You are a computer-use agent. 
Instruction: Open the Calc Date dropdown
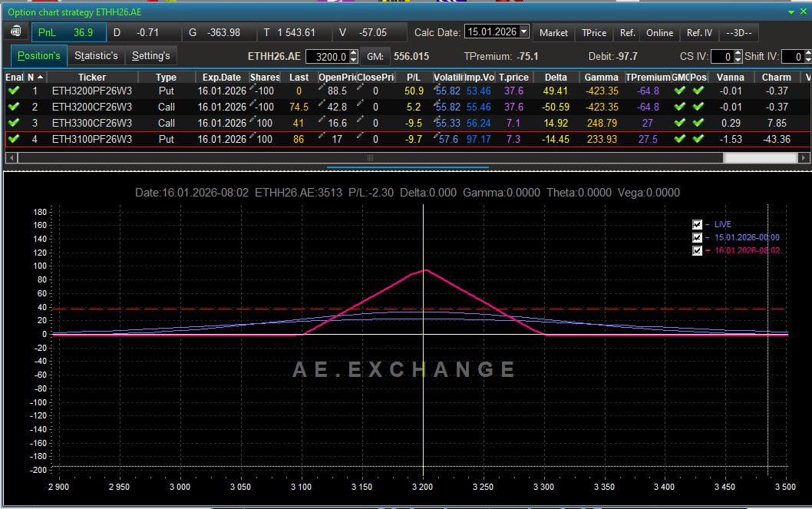click(524, 32)
